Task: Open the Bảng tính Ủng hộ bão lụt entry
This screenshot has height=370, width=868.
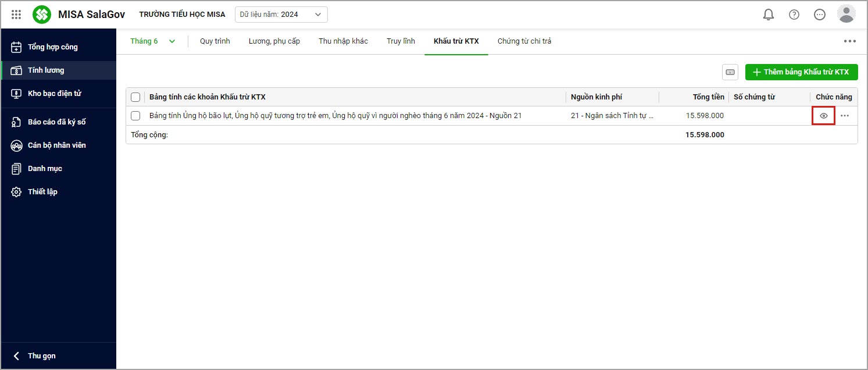Action: (335, 116)
